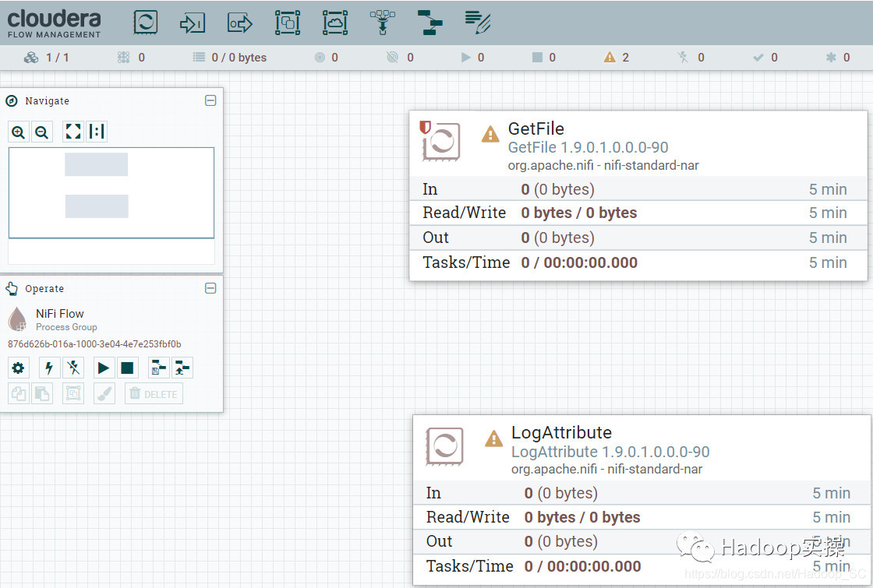Click the Change Color paintbrush icon
This screenshot has height=588, width=873.
click(104, 394)
